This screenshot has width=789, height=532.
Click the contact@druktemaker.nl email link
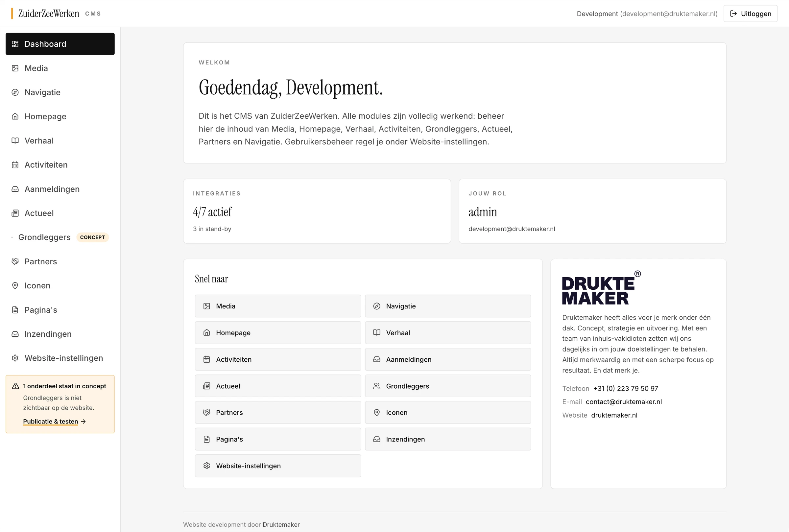point(623,402)
